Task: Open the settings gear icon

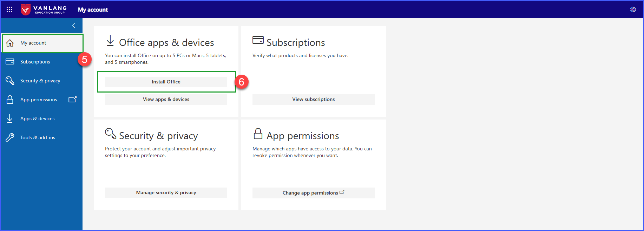Action: coord(633,9)
